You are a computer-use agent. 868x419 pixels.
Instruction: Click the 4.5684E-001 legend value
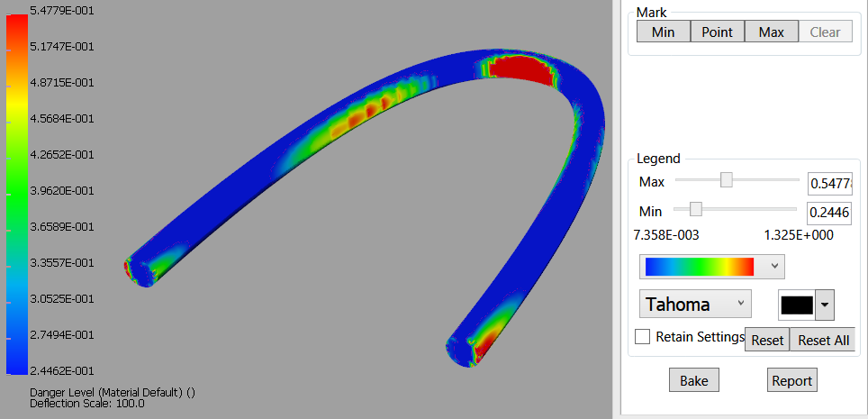61,119
